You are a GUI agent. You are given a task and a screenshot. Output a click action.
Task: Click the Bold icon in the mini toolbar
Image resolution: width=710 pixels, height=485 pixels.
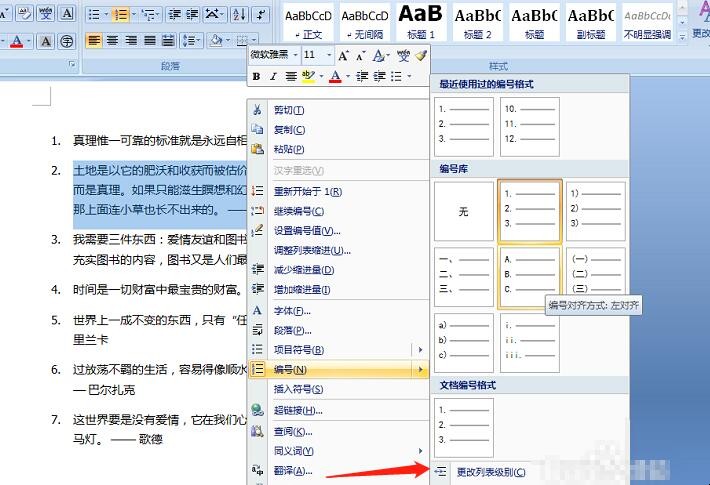point(257,76)
